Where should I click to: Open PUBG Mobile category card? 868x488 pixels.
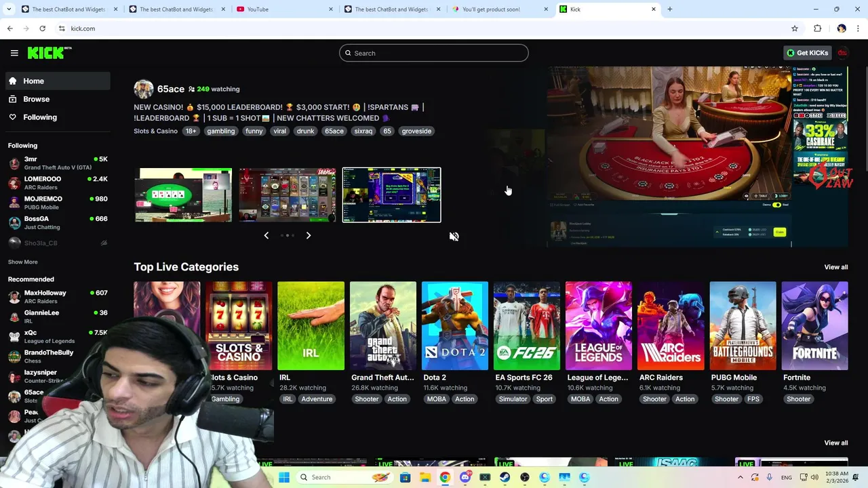click(x=743, y=326)
